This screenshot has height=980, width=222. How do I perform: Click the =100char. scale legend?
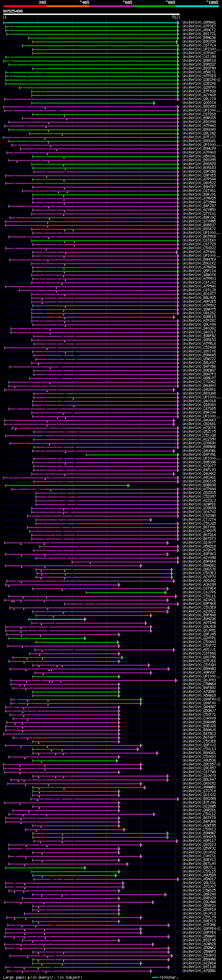[165, 977]
